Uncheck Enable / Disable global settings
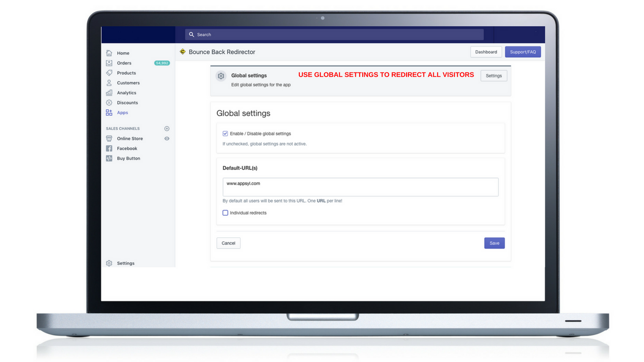Image resolution: width=644 pixels, height=362 pixels. (225, 133)
